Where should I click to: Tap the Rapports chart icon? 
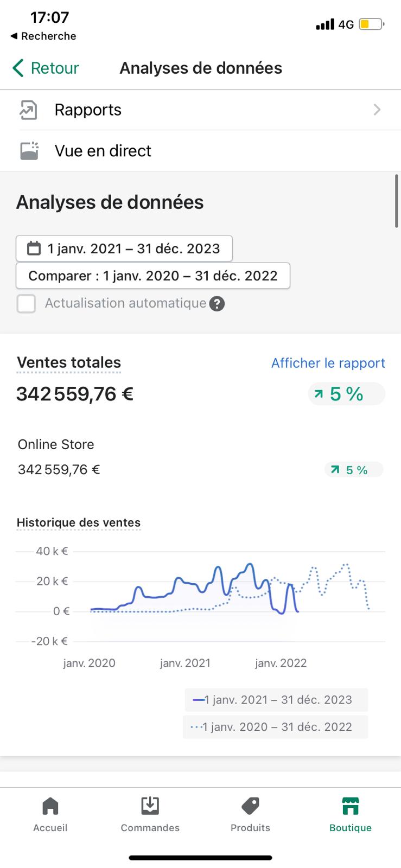pyautogui.click(x=28, y=110)
